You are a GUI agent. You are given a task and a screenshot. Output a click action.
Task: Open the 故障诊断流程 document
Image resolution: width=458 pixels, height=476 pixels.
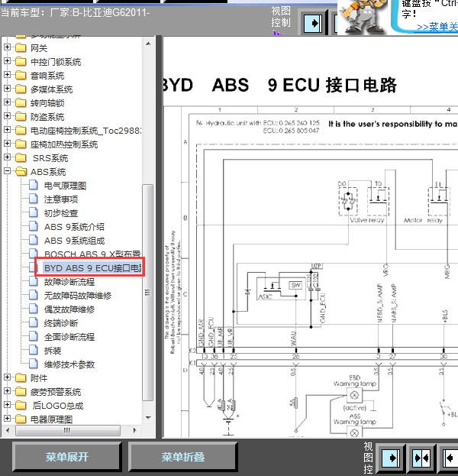[x=69, y=282]
